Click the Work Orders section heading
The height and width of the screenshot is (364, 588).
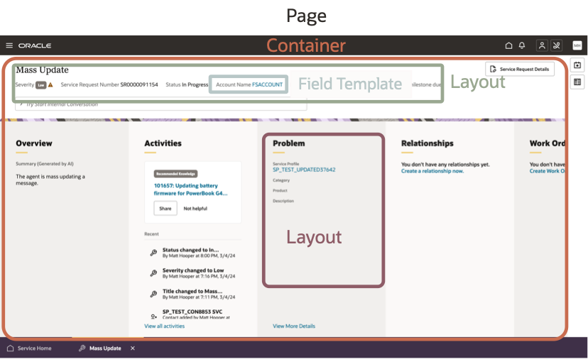coord(547,143)
